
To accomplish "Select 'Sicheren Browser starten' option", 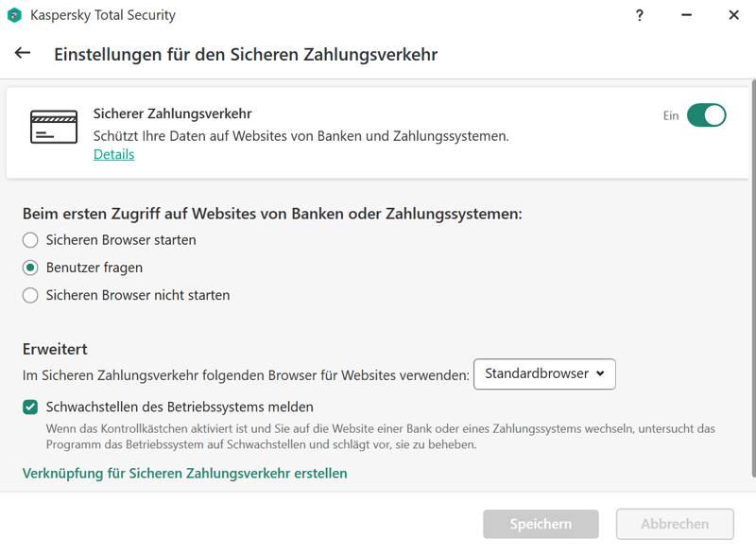I will [x=30, y=240].
